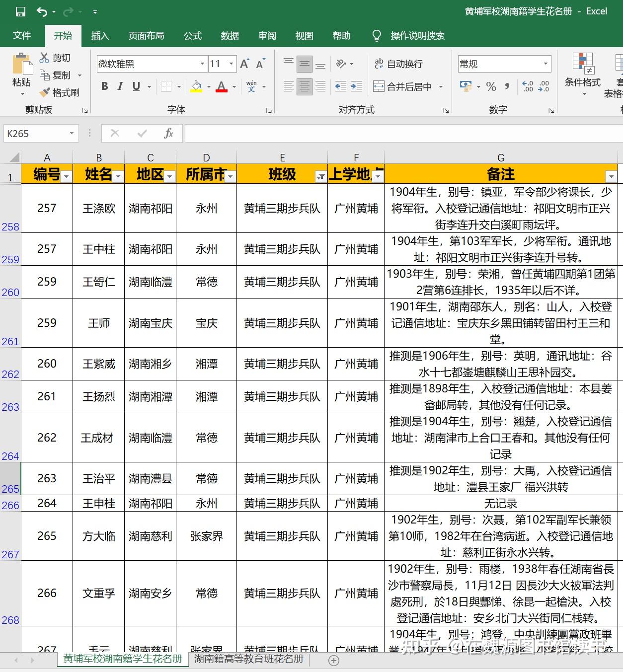Open the Merge and Center dropdown arrow
Screen dimensions: 623x672
441,86
